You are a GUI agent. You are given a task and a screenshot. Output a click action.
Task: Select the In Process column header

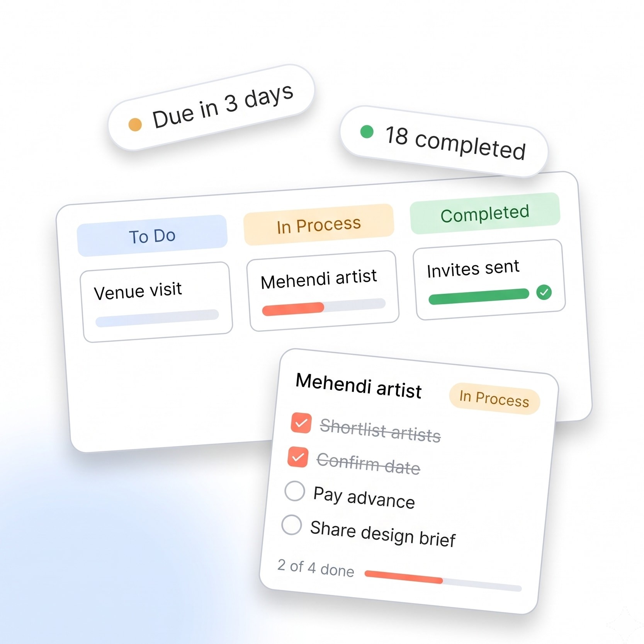[x=319, y=225]
